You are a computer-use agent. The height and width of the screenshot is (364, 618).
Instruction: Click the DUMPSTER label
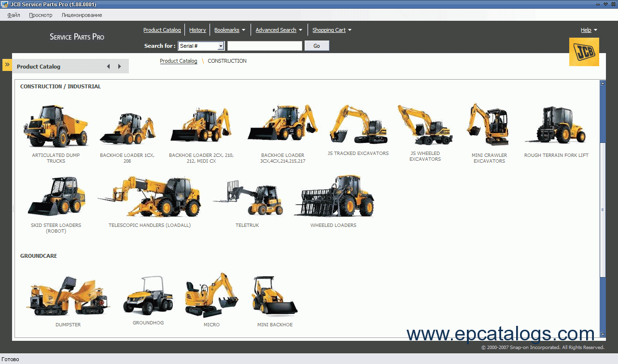(x=68, y=325)
